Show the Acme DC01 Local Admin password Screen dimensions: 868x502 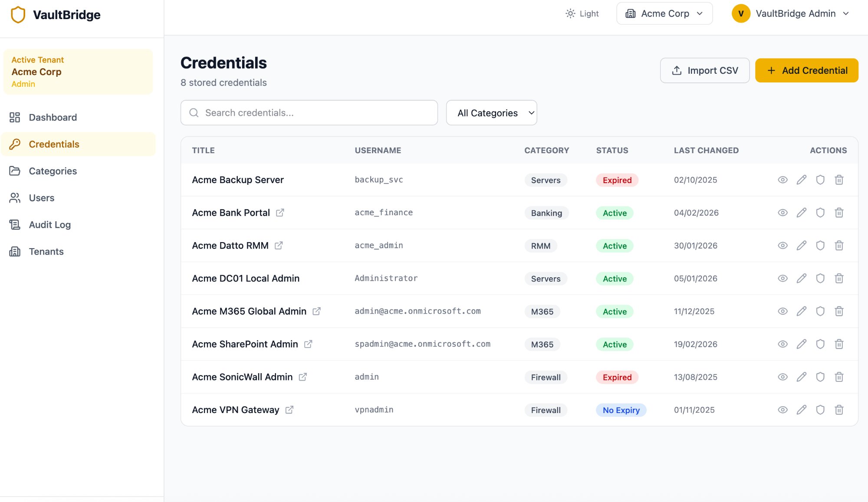click(783, 278)
